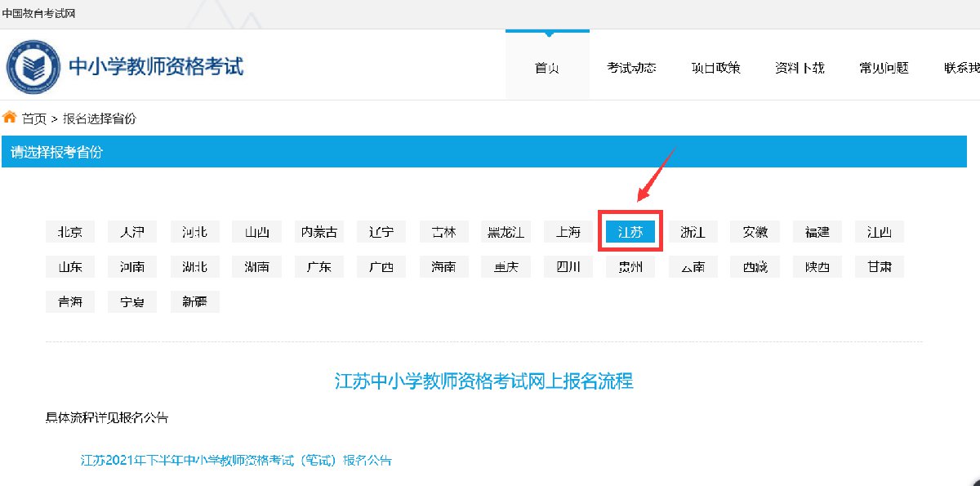Click the 山东 province button
This screenshot has width=980, height=486.
[x=70, y=266]
